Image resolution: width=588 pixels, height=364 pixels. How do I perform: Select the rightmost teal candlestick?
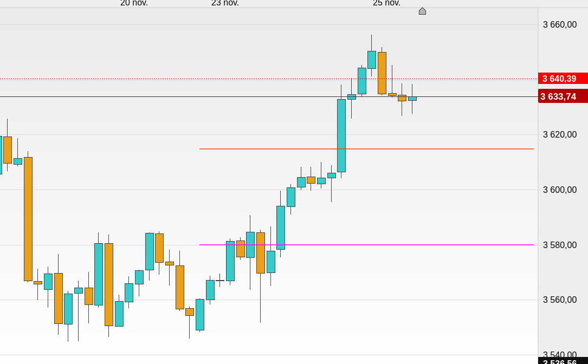tap(412, 99)
